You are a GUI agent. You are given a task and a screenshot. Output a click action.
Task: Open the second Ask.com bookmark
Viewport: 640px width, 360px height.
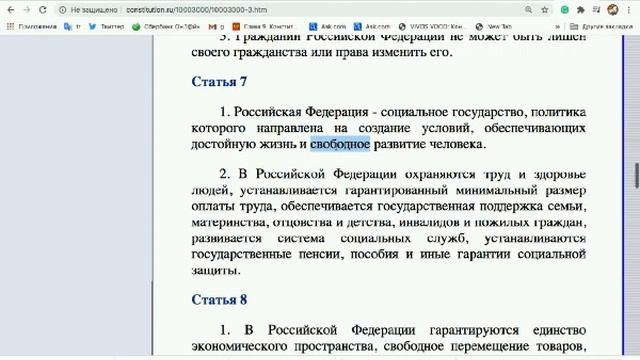[372, 27]
